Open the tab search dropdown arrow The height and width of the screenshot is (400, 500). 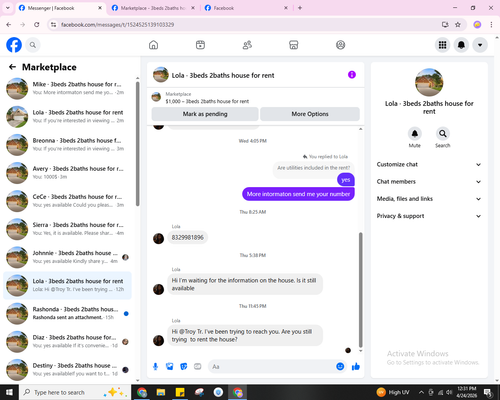8,8
